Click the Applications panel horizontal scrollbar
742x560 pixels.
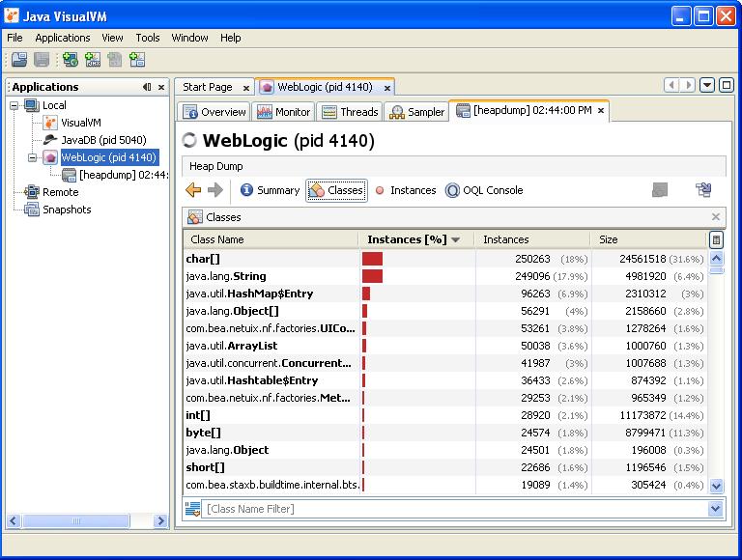tap(77, 521)
